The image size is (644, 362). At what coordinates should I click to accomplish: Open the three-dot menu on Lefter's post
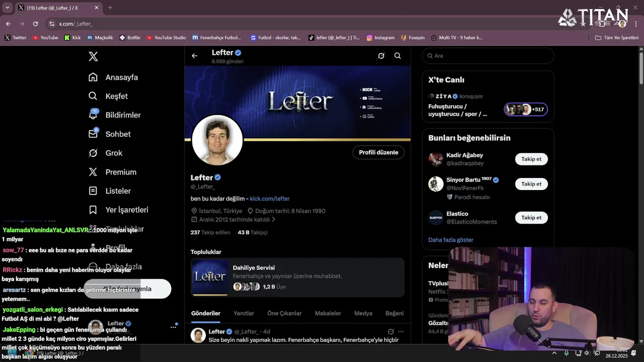(x=401, y=332)
